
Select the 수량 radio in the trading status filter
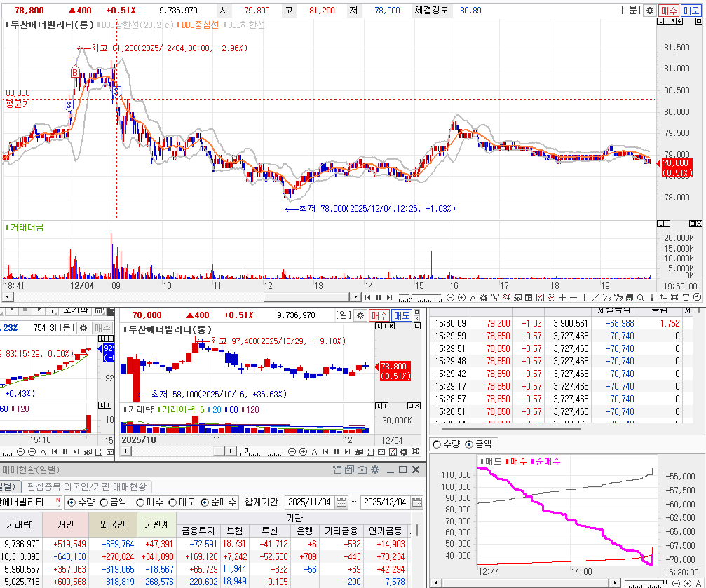71,502
